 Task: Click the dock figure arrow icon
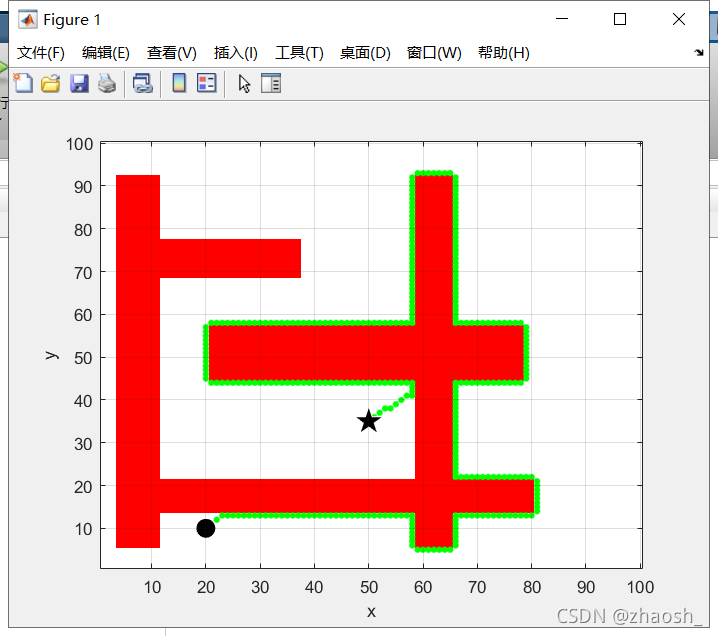tap(699, 53)
